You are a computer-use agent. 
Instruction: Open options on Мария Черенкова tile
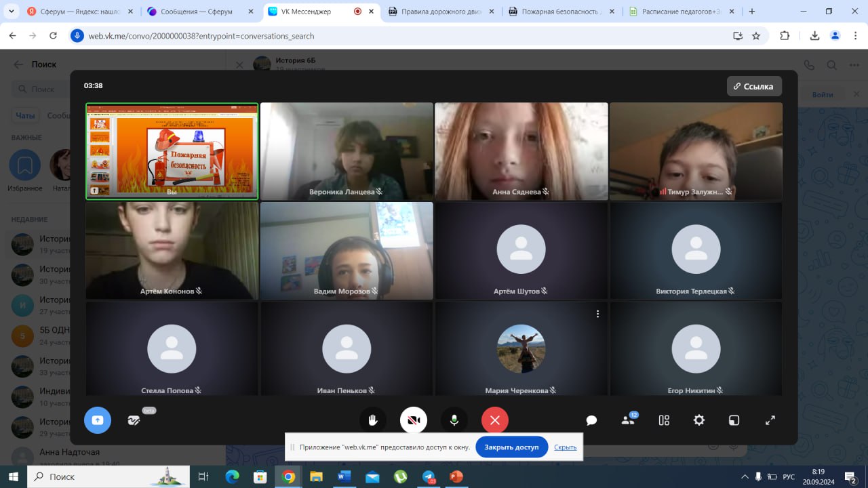(x=597, y=314)
